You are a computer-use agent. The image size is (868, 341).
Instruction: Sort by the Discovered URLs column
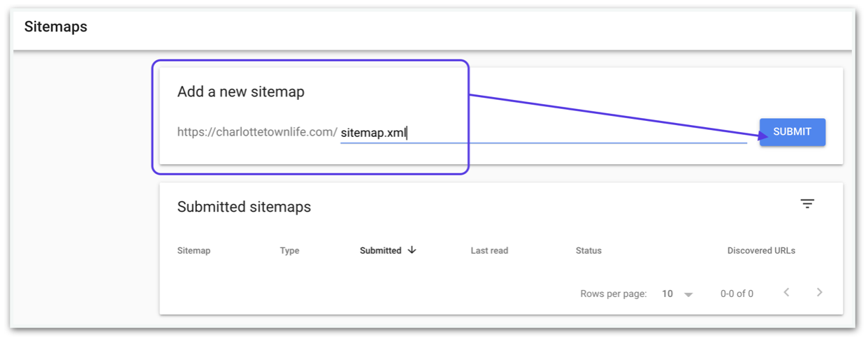pyautogui.click(x=761, y=251)
